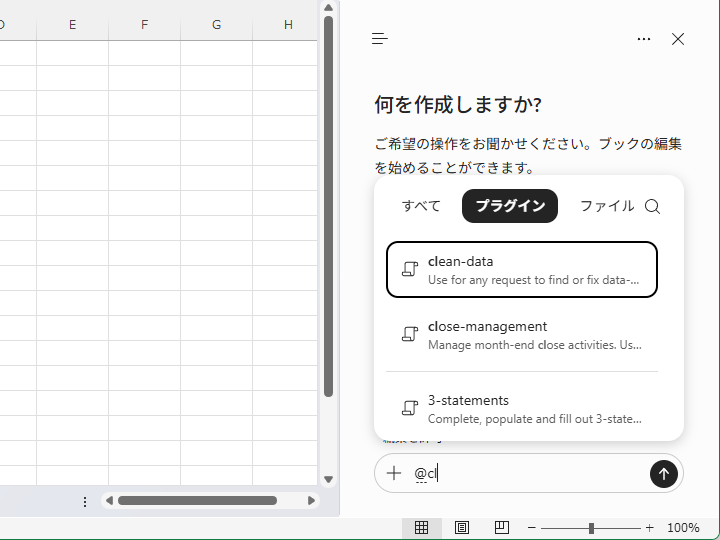The image size is (720, 540).
Task: Click the close-management script icon
Action: click(410, 334)
